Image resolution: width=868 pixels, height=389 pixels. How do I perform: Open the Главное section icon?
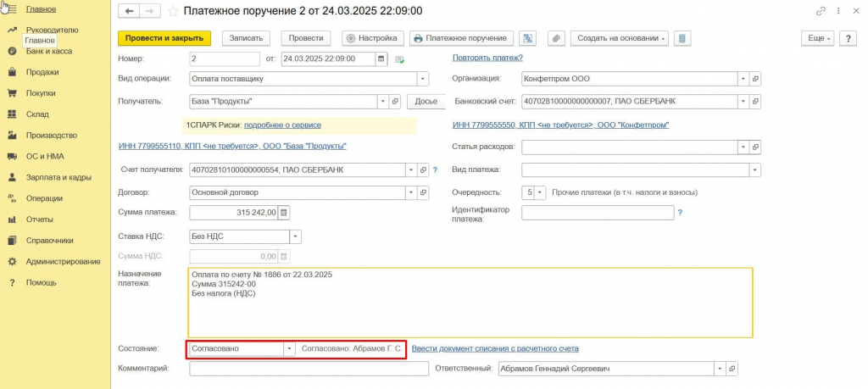12,8
